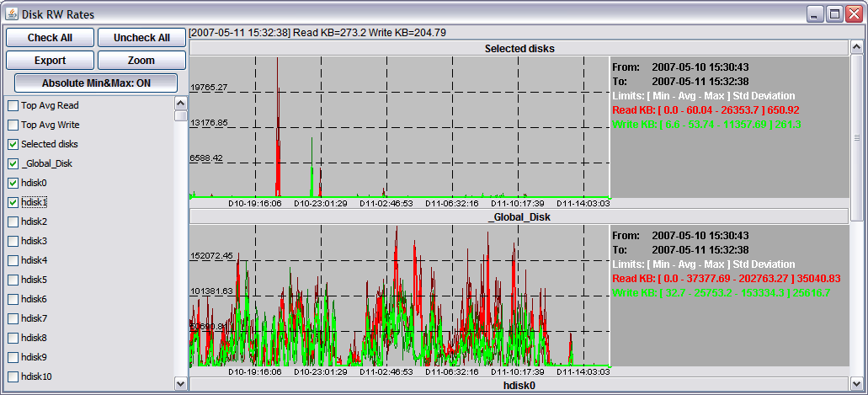Uncheck the Selected disks checkbox

[13, 145]
